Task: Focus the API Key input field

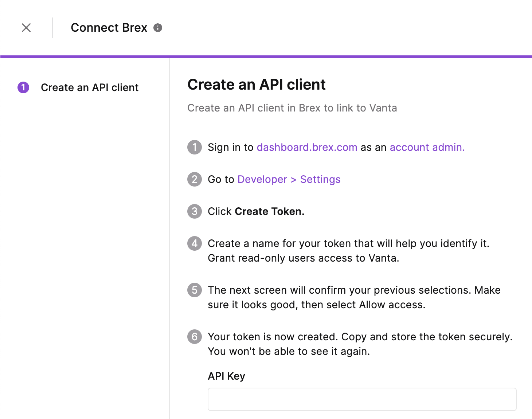Action: (362, 399)
